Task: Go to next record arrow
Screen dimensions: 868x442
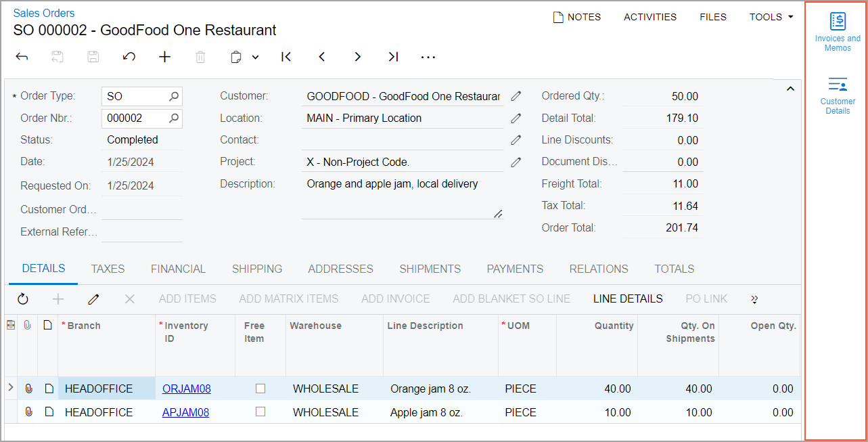Action: (x=357, y=57)
